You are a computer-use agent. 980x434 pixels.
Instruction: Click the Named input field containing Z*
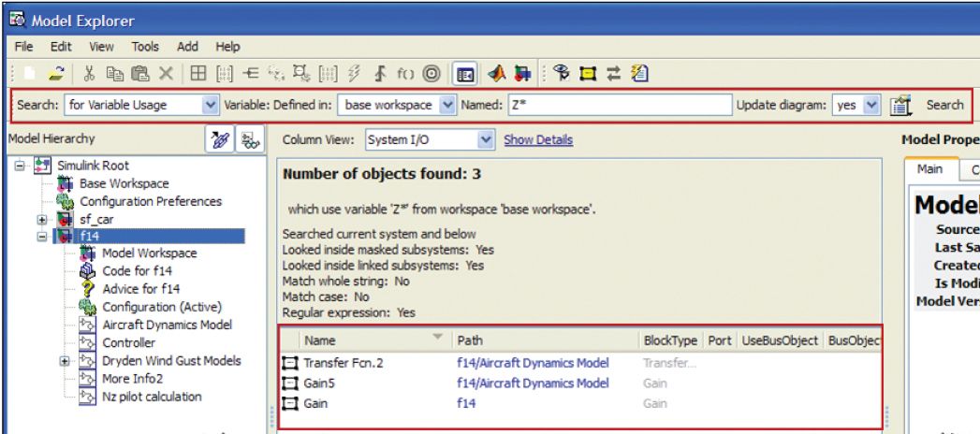point(617,106)
